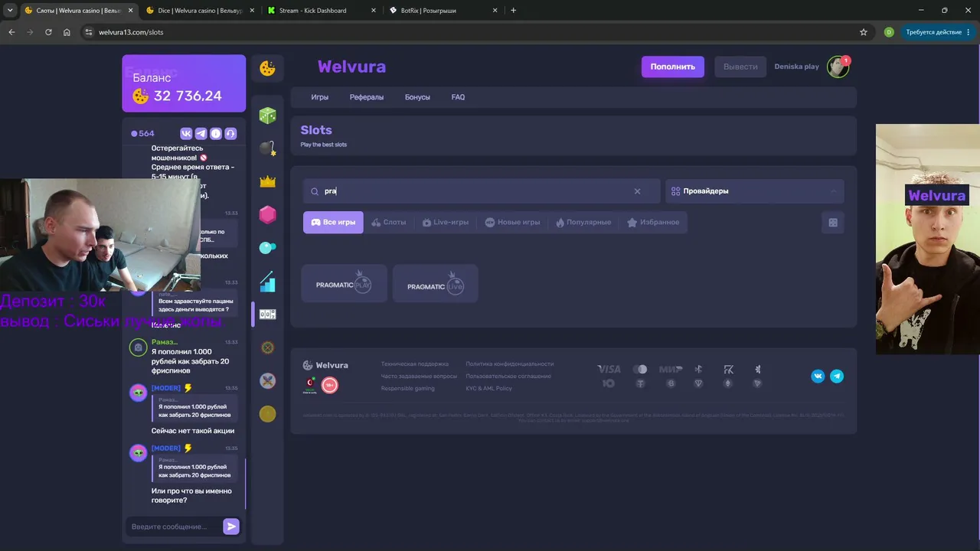Open the Telegram icon in the footer
The image size is (980, 551).
(837, 376)
